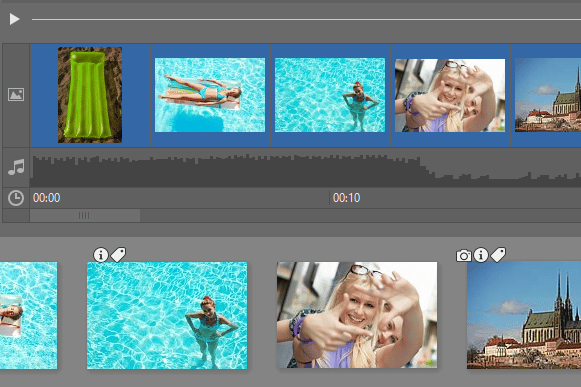
Task: Click camera icon above cathedral photo
Action: point(464,255)
